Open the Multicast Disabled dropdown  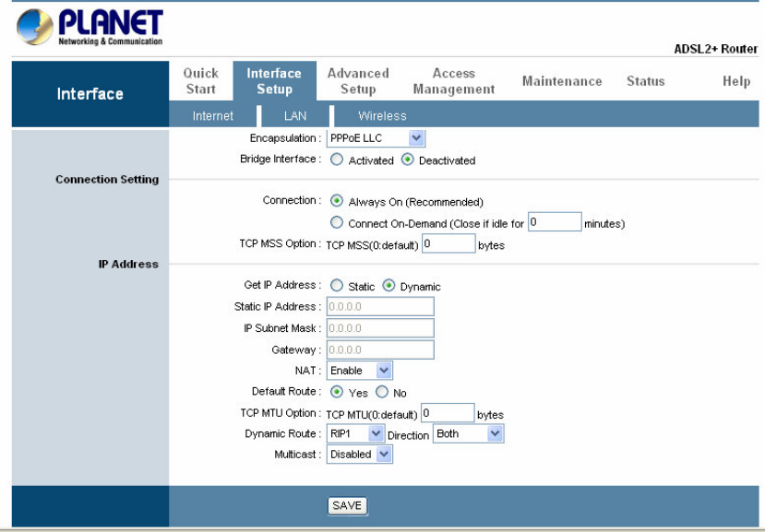[360, 455]
